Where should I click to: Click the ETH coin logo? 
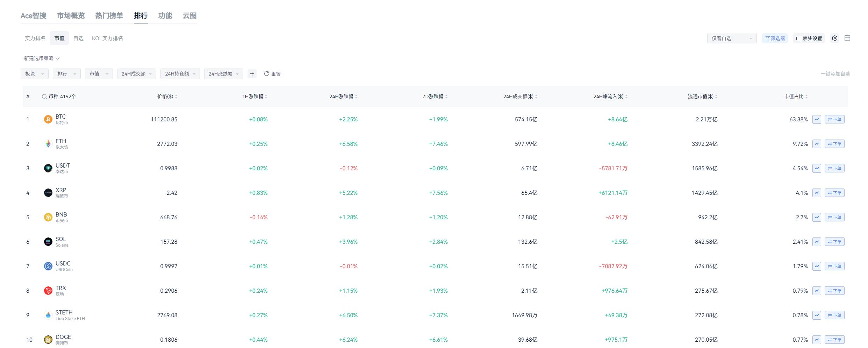tap(48, 144)
